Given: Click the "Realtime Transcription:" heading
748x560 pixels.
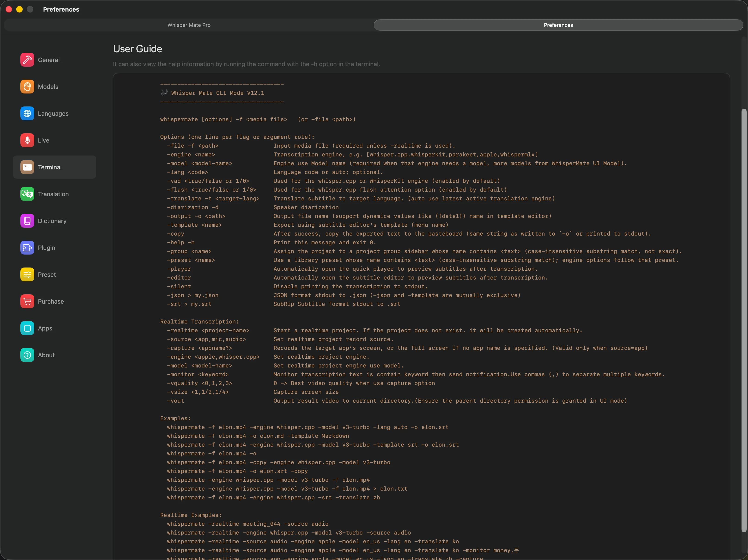Looking at the screenshot, I should pos(200,321).
